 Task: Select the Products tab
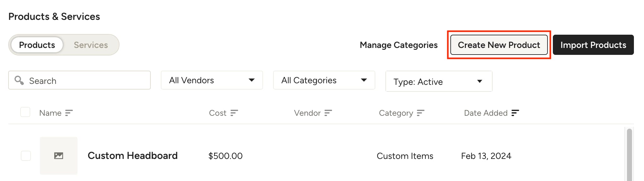pyautogui.click(x=37, y=45)
